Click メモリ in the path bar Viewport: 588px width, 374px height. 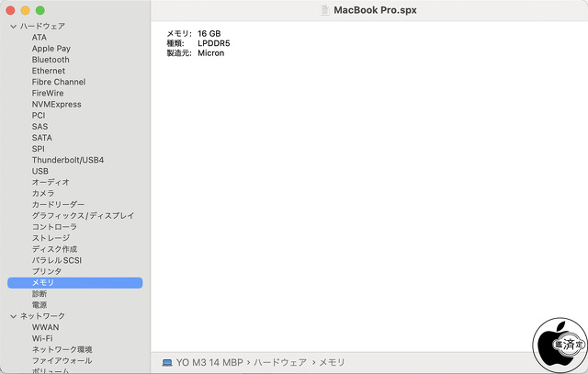click(332, 362)
